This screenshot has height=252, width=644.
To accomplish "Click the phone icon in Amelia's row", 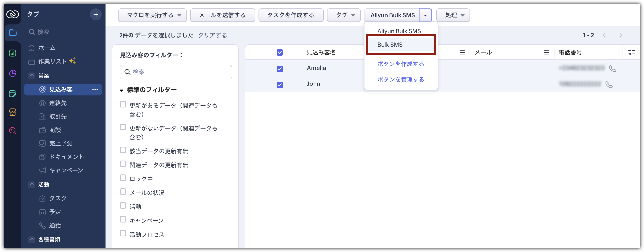I will (x=612, y=68).
